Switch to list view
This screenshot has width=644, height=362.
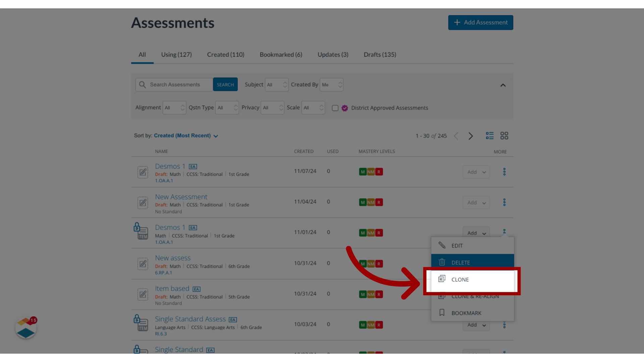click(490, 135)
